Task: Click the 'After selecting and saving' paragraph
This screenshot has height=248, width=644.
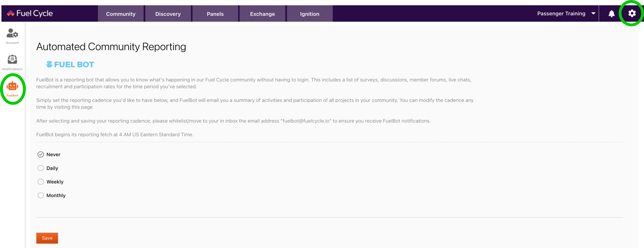Action: [x=233, y=121]
